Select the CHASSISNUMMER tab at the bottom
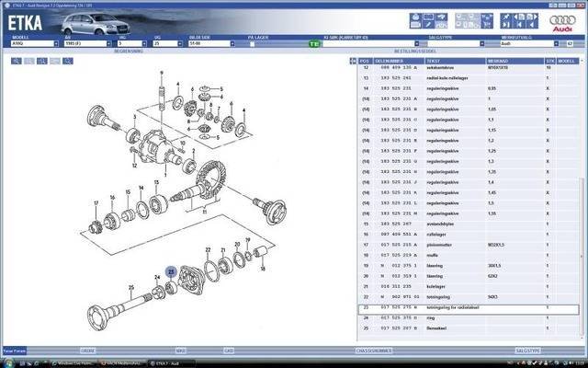 click(374, 351)
